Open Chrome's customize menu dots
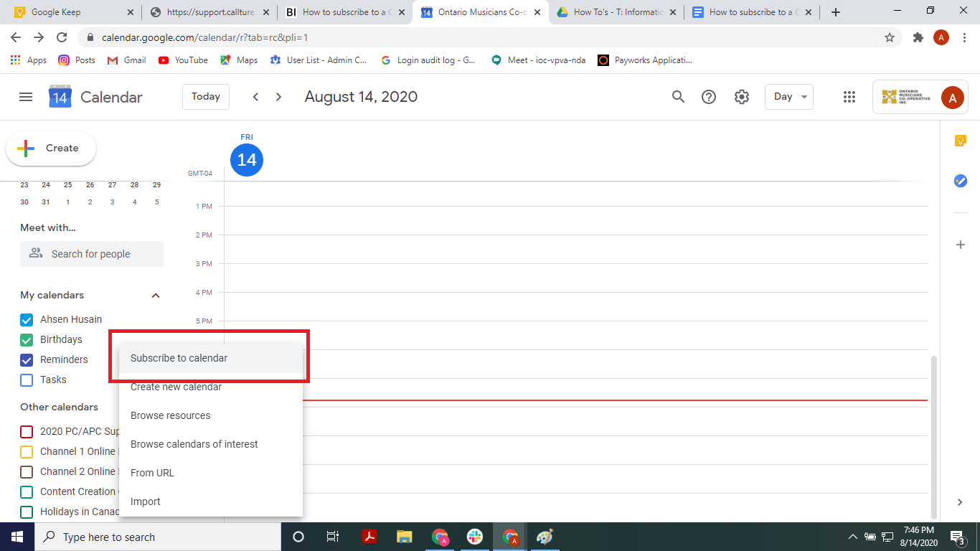980x551 pixels. 965,37
